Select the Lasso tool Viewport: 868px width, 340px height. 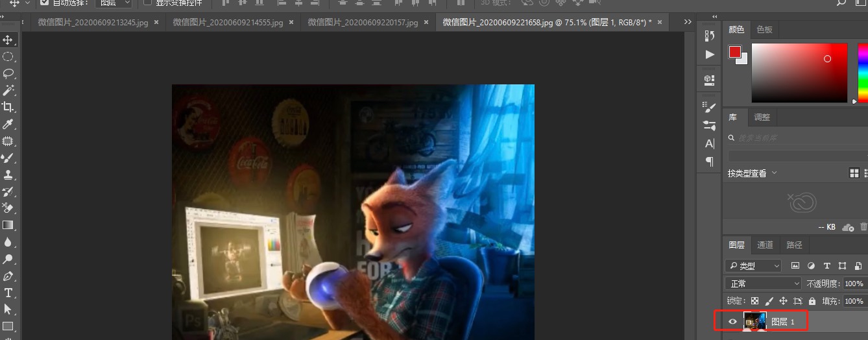pos(8,73)
